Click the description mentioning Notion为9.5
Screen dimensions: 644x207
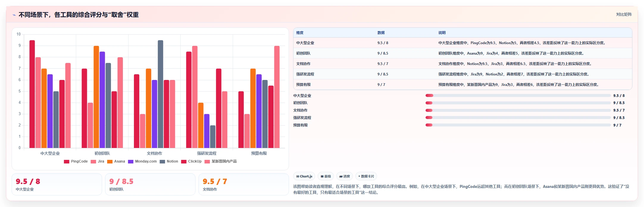pos(515,64)
